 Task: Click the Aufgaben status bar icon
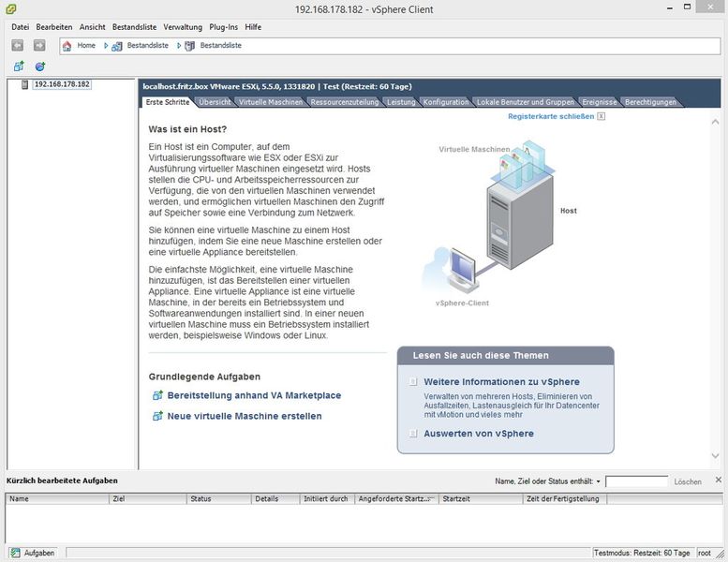click(15, 553)
